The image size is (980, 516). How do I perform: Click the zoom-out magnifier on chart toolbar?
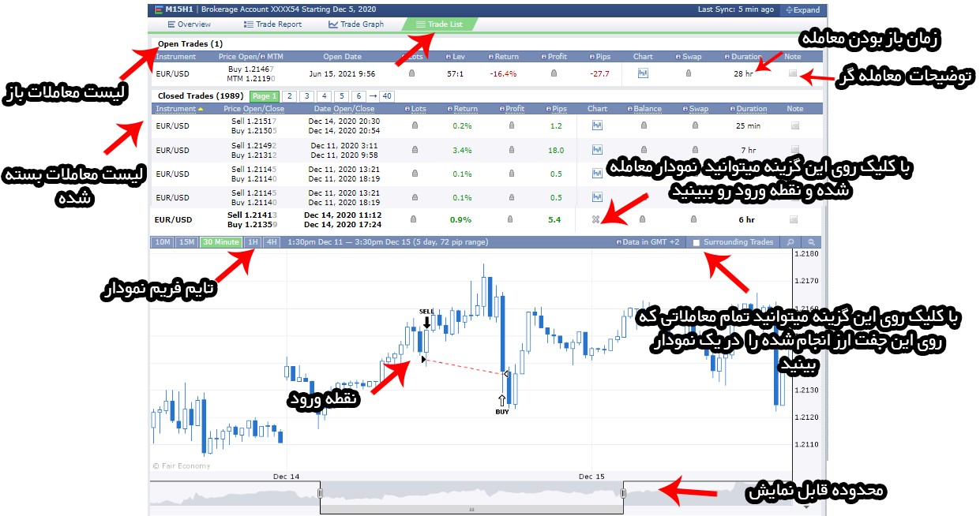coord(810,242)
